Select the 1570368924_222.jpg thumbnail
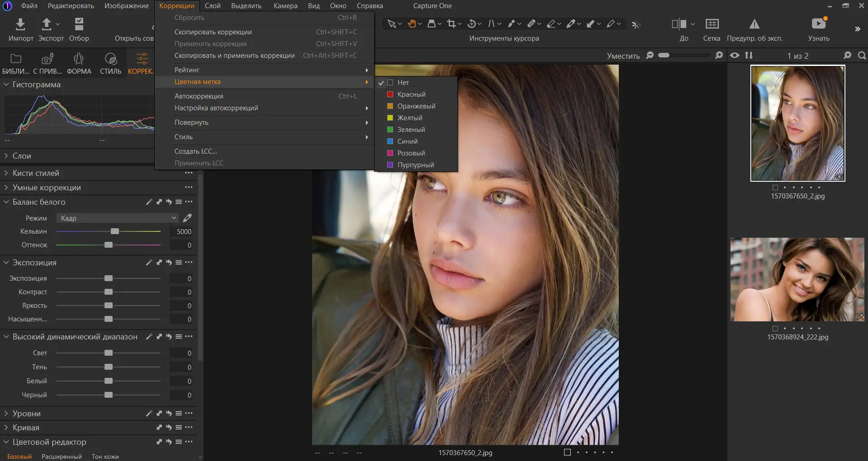The height and width of the screenshot is (461, 868). 797,280
